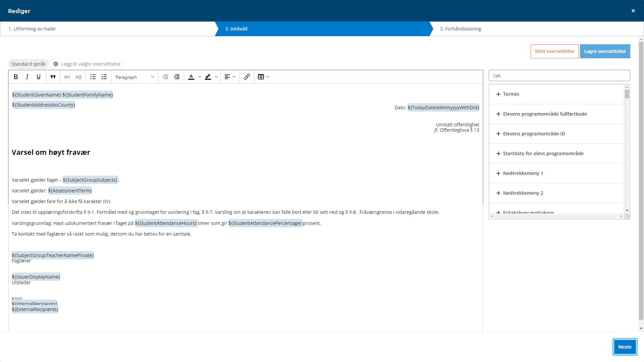Image resolution: width=644 pixels, height=362 pixels.
Task: Create a numbered list
Action: 104,77
